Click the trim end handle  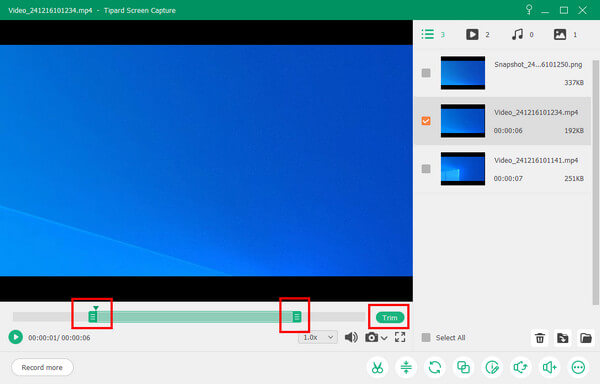[x=297, y=317]
